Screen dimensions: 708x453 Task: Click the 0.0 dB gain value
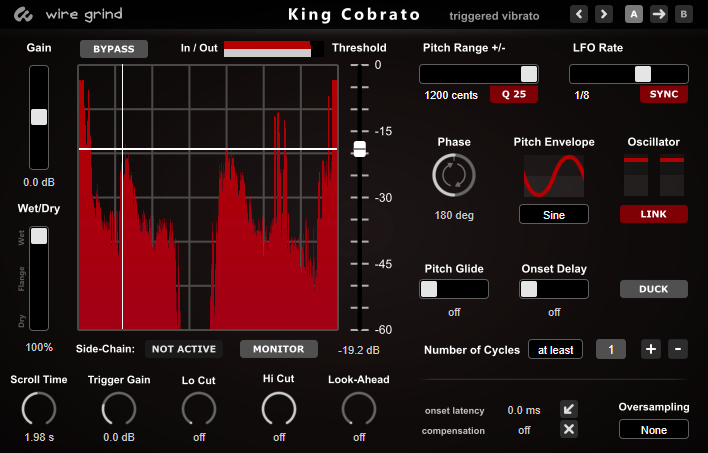(39, 182)
